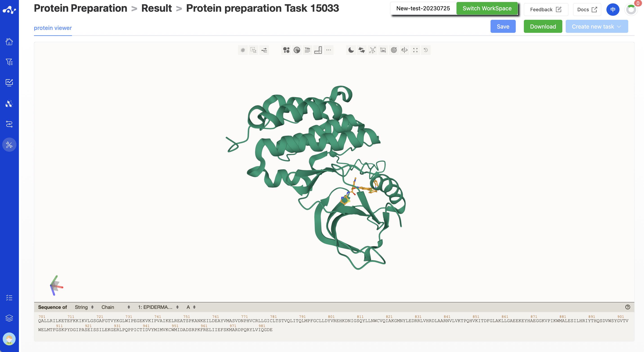
Task: Toggle dark mode moon icon
Action: [351, 50]
